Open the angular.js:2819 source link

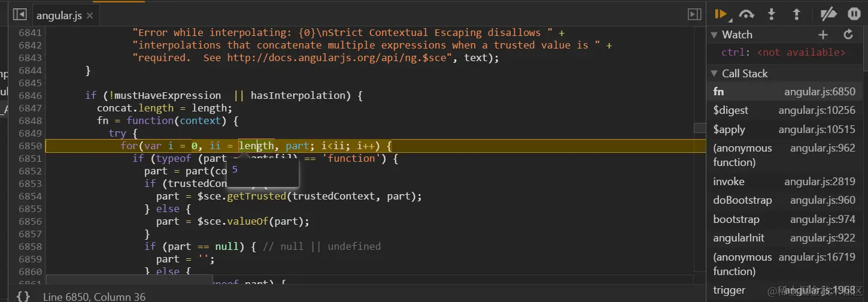pyautogui.click(x=820, y=182)
